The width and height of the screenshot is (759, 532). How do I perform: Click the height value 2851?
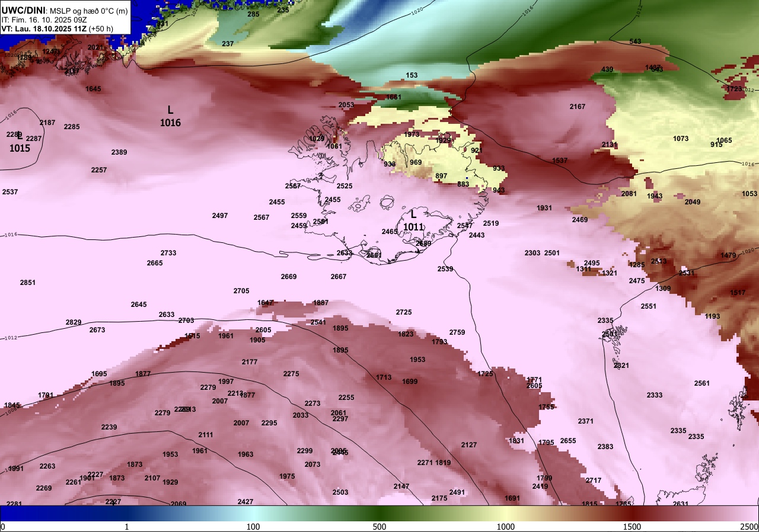[x=28, y=283]
